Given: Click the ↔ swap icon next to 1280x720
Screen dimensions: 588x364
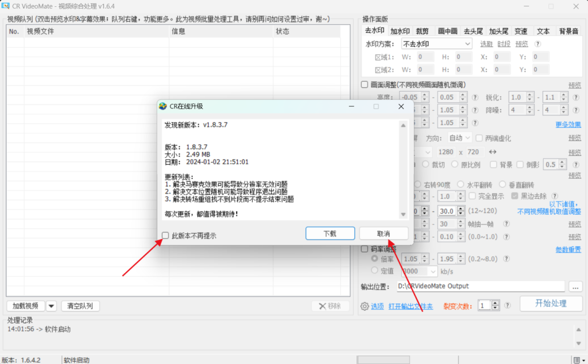Looking at the screenshot, I should pyautogui.click(x=493, y=152).
